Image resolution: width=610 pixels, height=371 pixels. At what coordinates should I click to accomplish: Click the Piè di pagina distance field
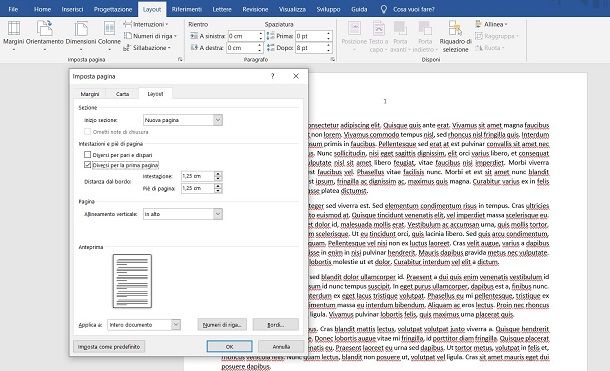point(198,188)
